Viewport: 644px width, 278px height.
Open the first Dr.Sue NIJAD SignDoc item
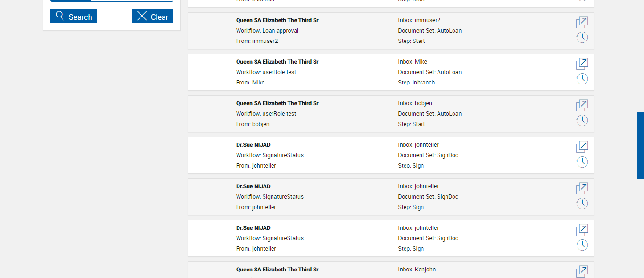click(582, 147)
